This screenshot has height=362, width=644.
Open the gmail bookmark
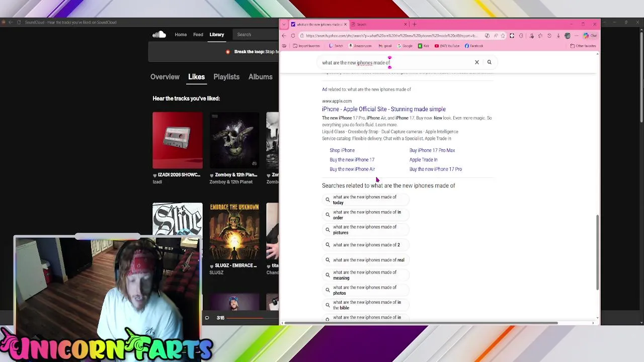(x=385, y=46)
